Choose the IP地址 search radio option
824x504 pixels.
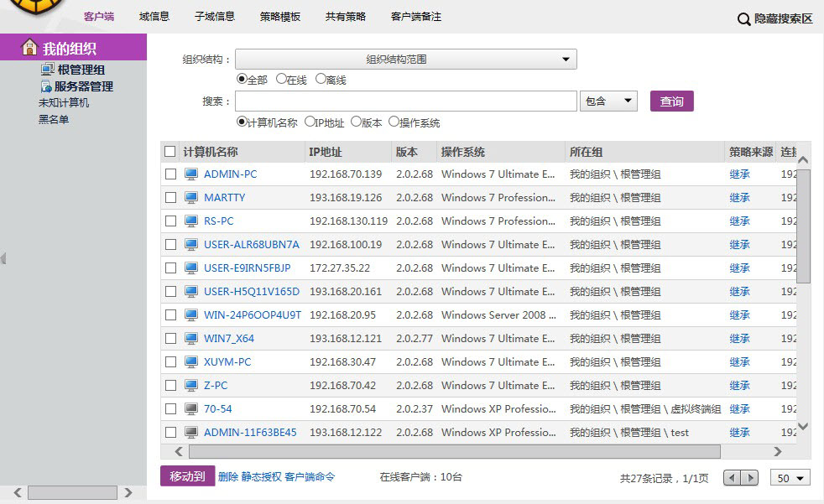click(x=310, y=122)
